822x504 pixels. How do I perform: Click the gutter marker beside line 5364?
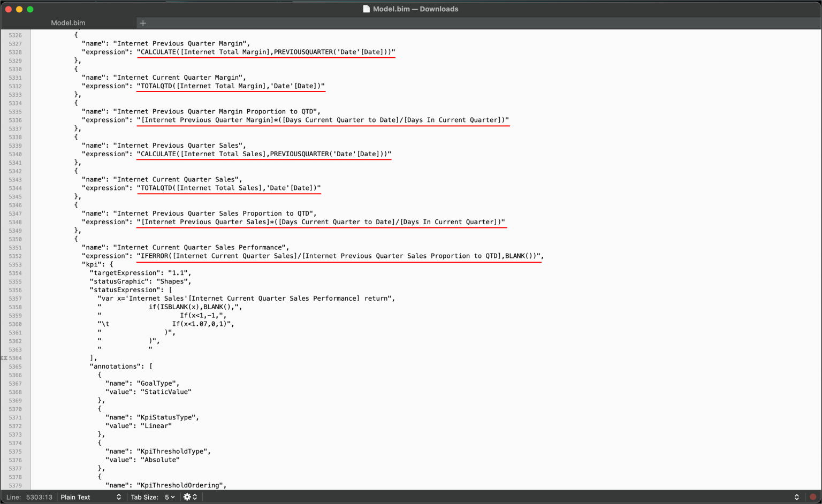click(4, 358)
